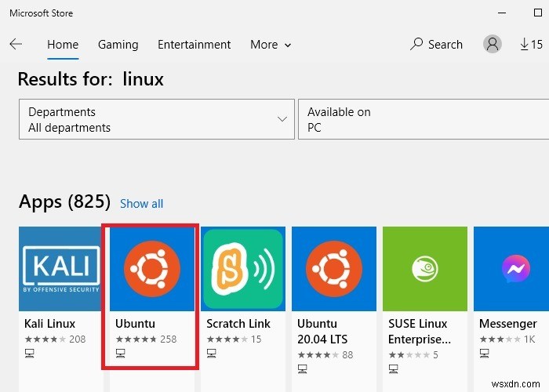Click the Kali Linux title text
The width and height of the screenshot is (549, 392).
coord(49,324)
